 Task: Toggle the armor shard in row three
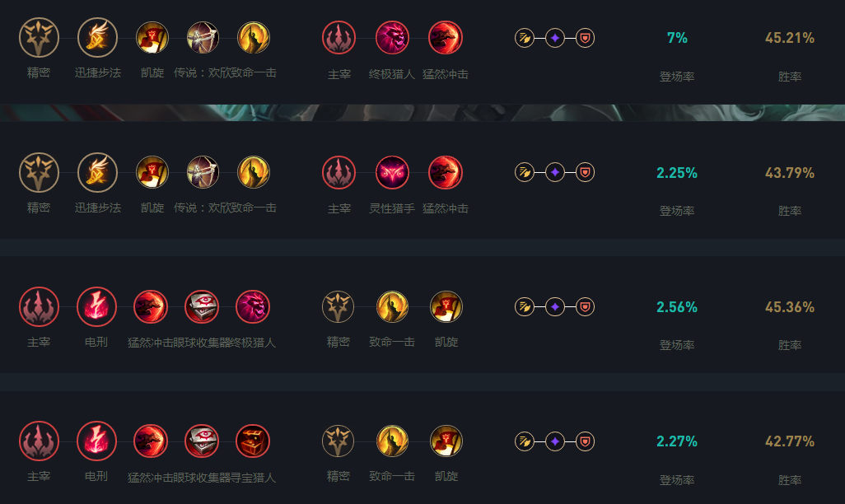[x=586, y=306]
